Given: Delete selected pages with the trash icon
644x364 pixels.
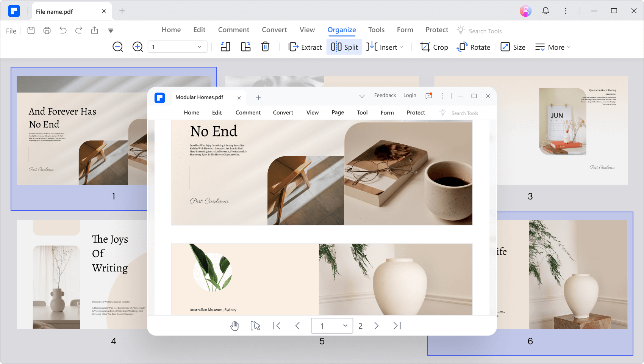Looking at the screenshot, I should point(265,47).
